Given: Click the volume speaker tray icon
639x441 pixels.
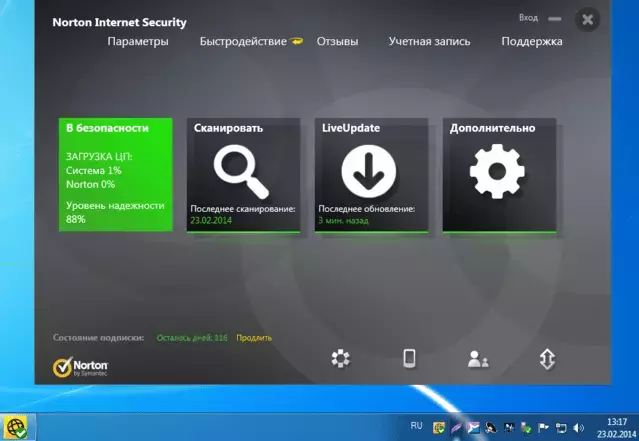Looking at the screenshot, I should (x=578, y=428).
